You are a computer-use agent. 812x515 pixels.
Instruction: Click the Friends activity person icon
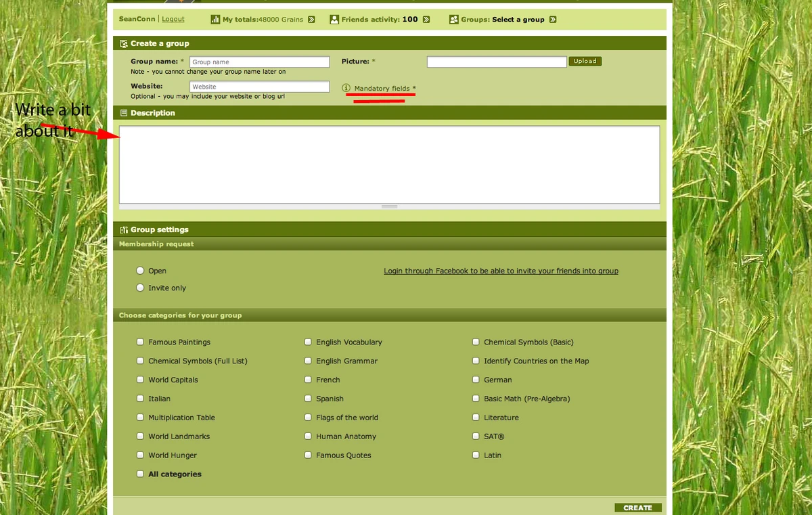click(x=334, y=19)
